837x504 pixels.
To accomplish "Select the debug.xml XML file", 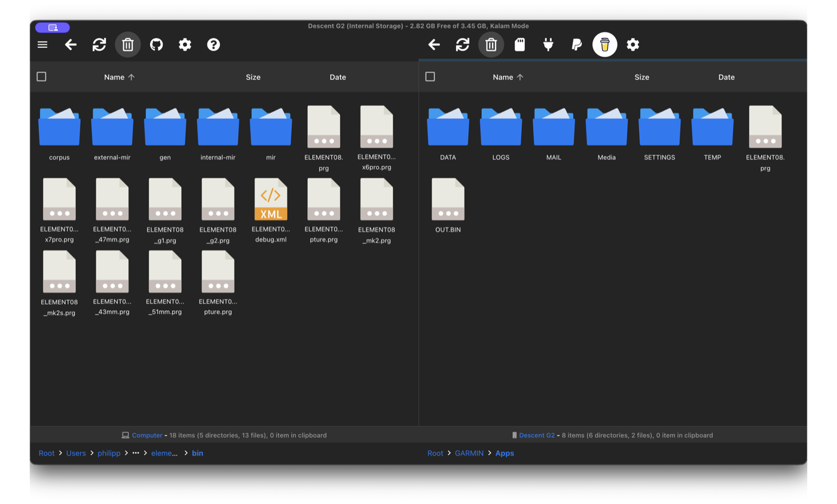I will click(x=271, y=211).
